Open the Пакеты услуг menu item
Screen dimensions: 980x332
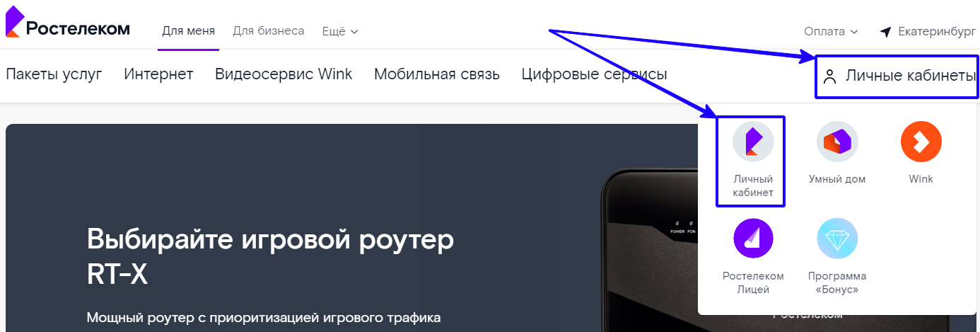click(x=54, y=74)
